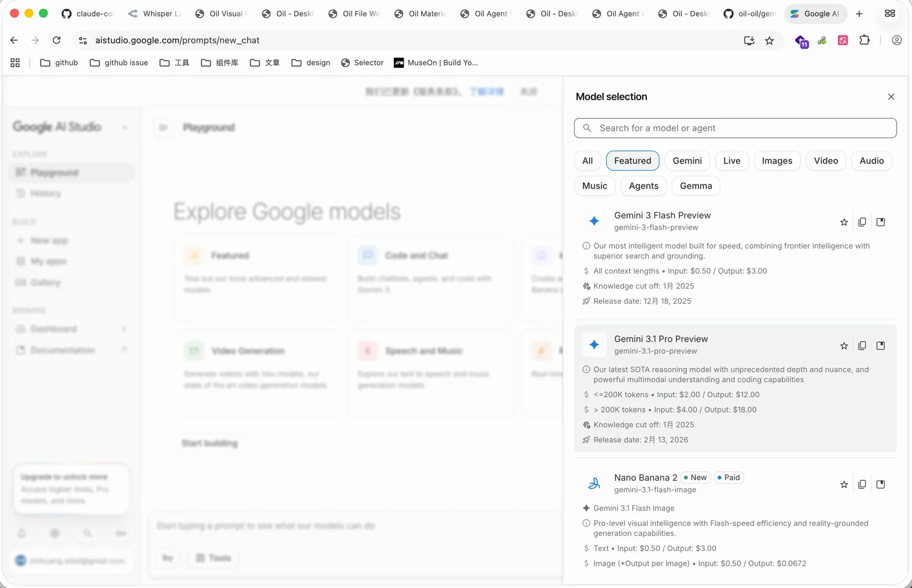The width and height of the screenshot is (912, 588).
Task: Select the Featured filter chip
Action: coord(633,161)
